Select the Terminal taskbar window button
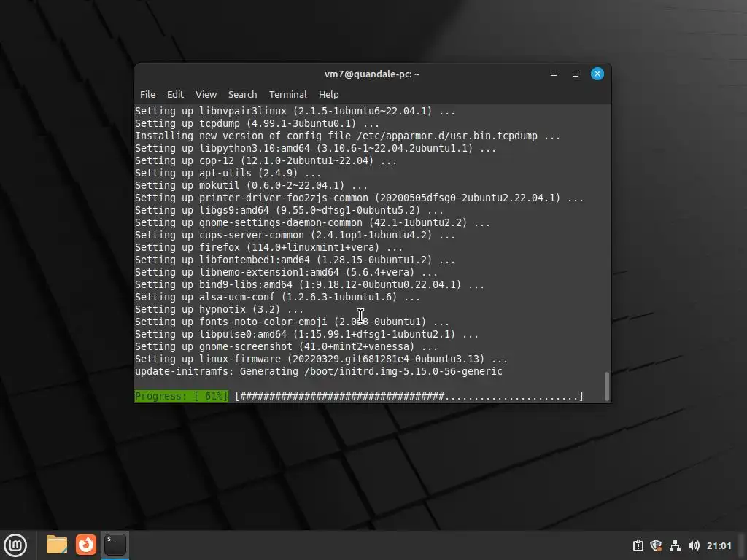747x560 pixels. click(115, 545)
